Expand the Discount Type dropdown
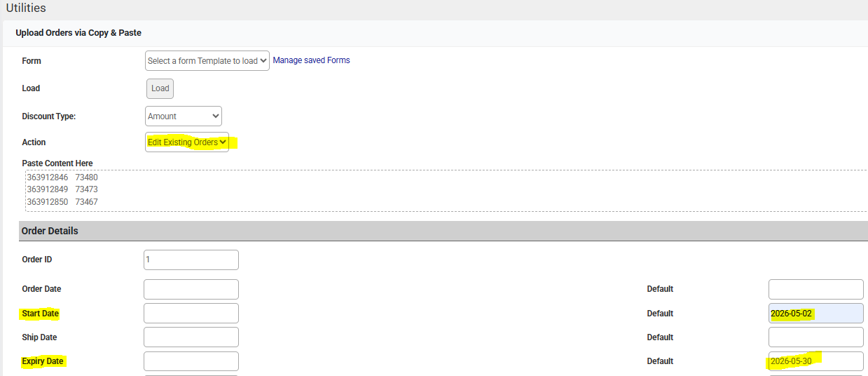The height and width of the screenshot is (376, 868). 184,116
